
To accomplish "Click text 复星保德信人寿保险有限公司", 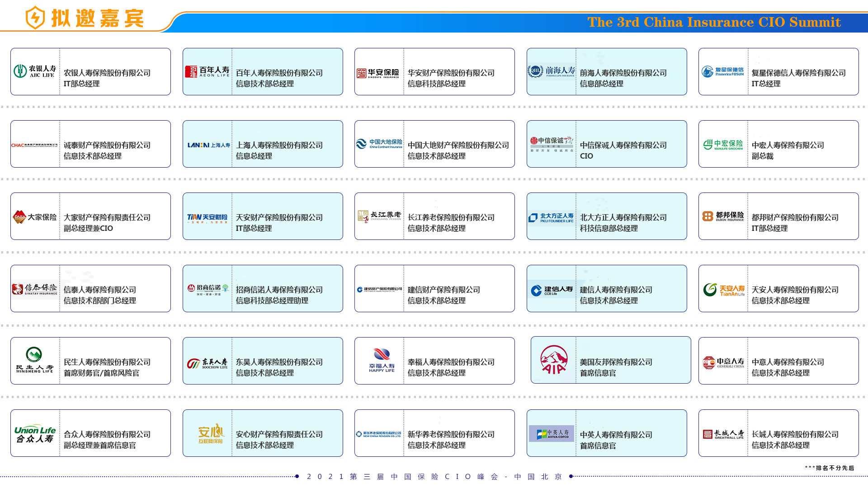I will (799, 73).
